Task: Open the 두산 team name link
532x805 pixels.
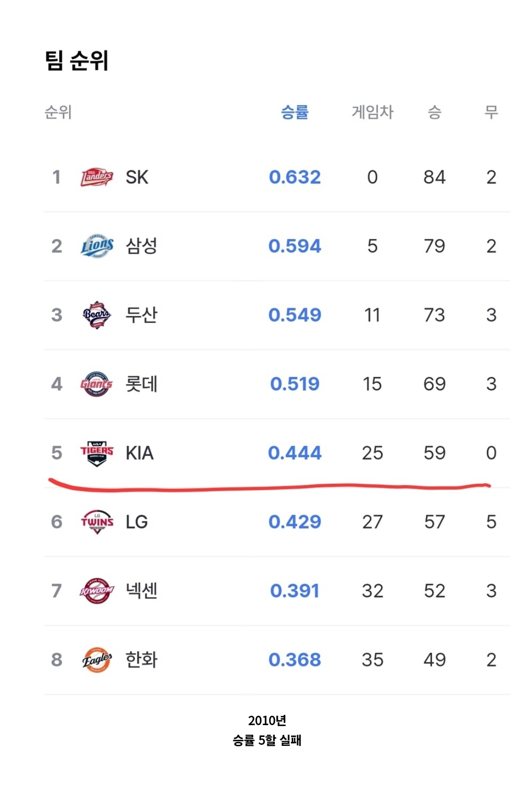Action: (x=141, y=315)
